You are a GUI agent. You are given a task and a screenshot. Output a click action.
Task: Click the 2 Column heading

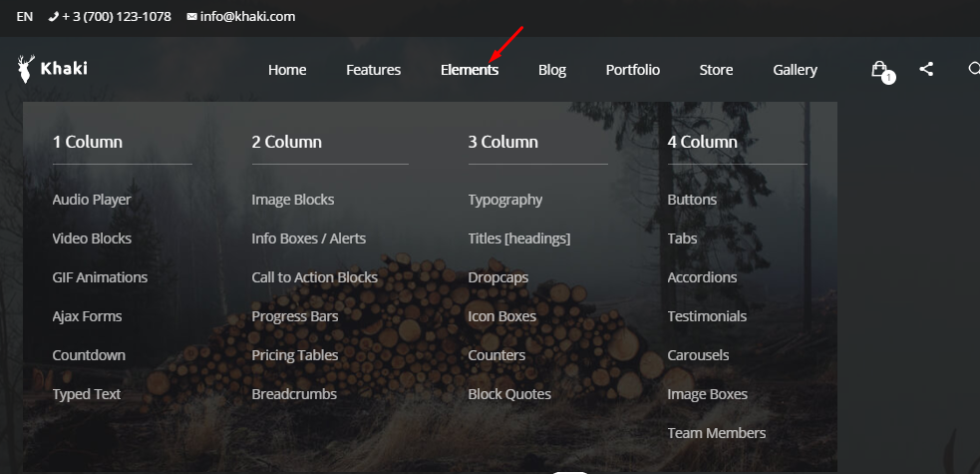tap(287, 142)
